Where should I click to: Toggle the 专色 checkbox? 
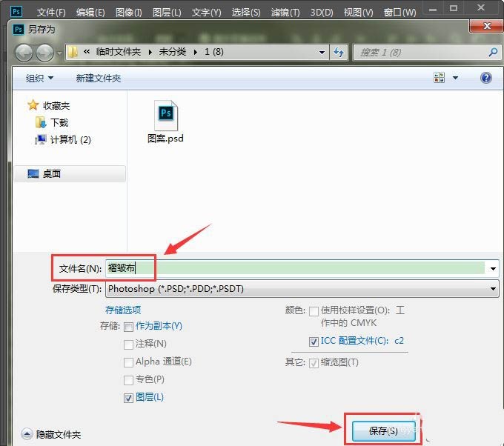(x=128, y=380)
